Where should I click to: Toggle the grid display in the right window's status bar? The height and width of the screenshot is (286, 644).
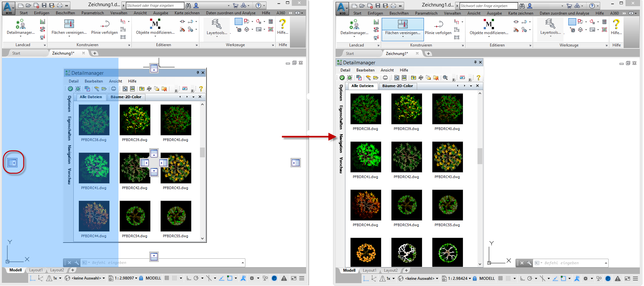501,279
